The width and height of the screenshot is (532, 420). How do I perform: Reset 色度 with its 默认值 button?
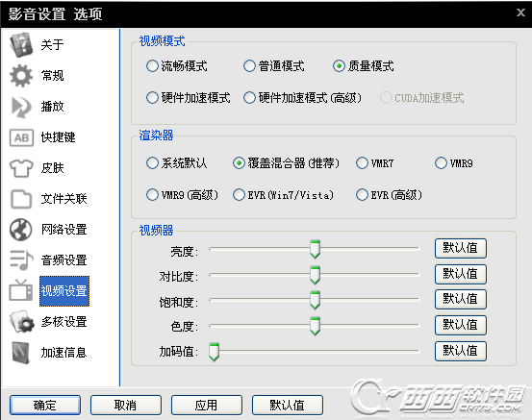pyautogui.click(x=461, y=325)
